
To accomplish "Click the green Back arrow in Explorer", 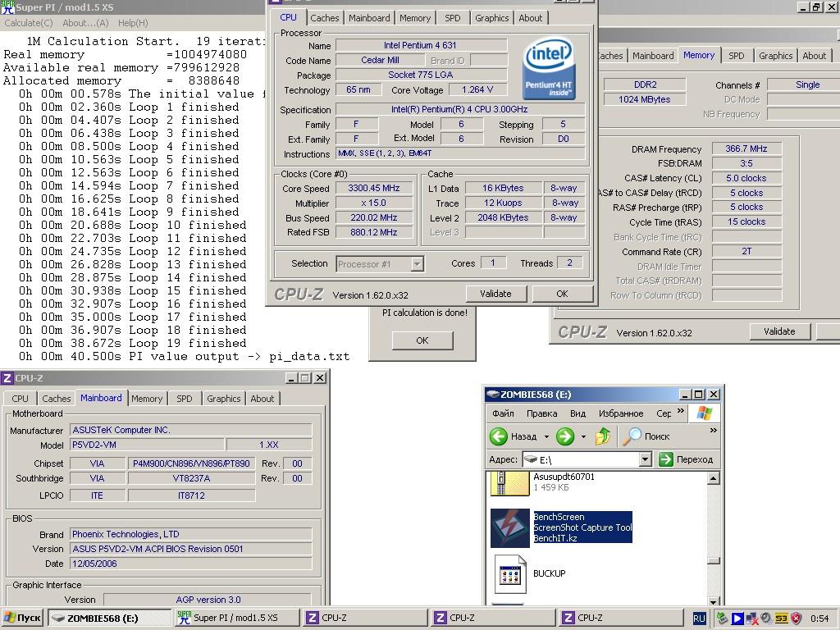I will [498, 436].
